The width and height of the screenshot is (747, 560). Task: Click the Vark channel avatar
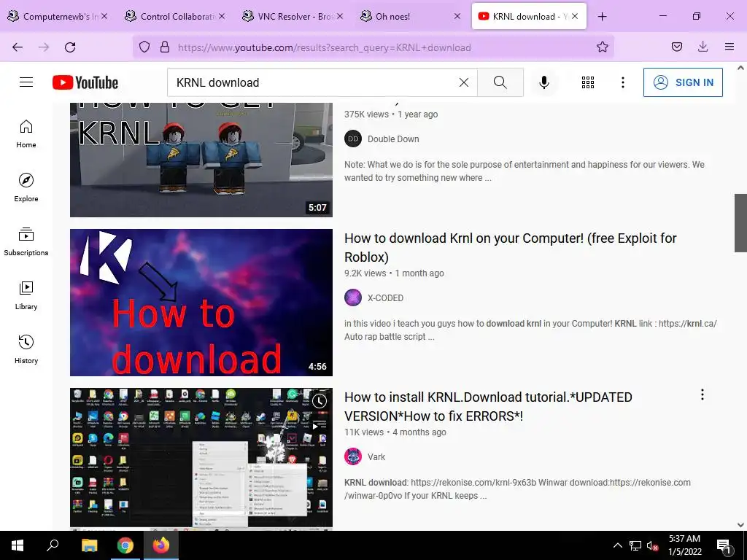353,457
